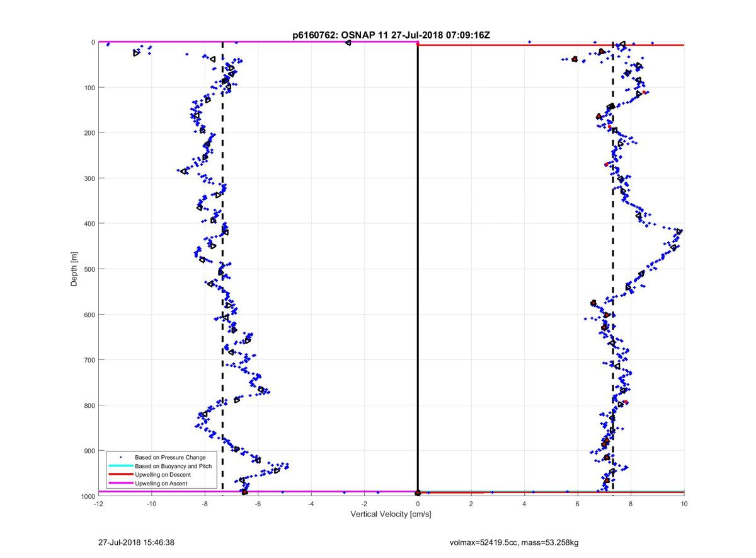Click the magenta line sample in the legend
Image resolution: width=756 pixels, height=558 pixels.
(120, 484)
